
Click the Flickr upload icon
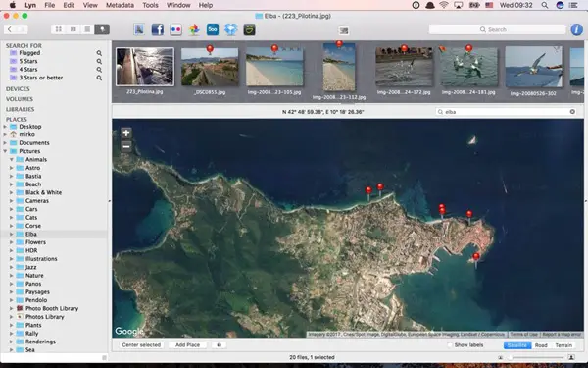175,29
